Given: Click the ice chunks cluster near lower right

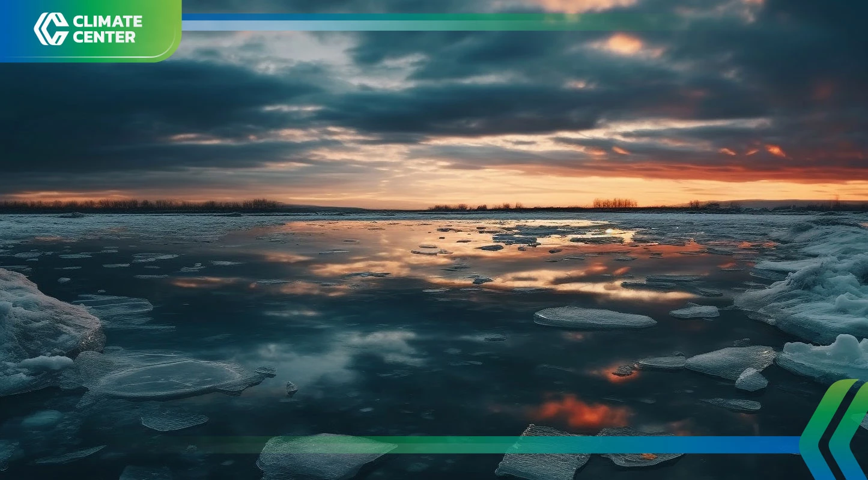Looking at the screenshot, I should (730, 364).
